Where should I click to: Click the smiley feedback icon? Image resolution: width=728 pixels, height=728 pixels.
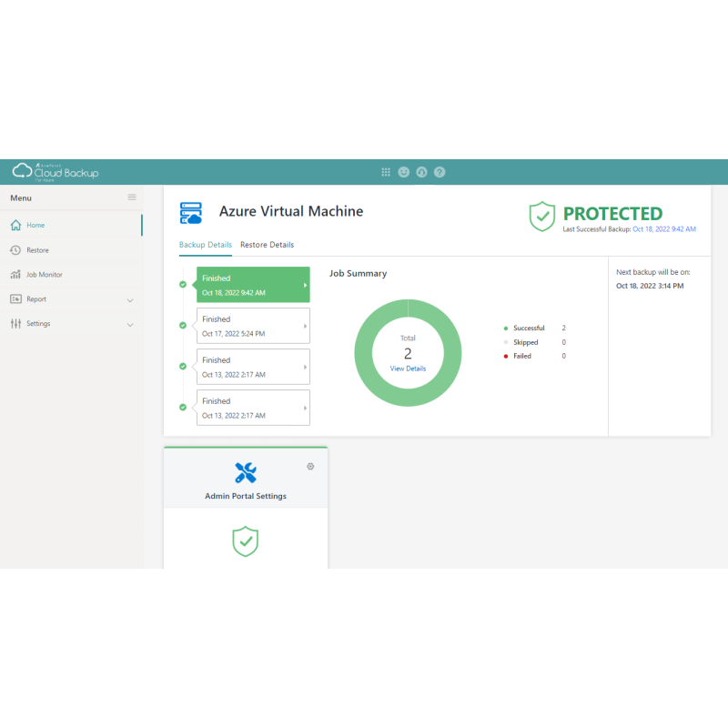pyautogui.click(x=404, y=172)
